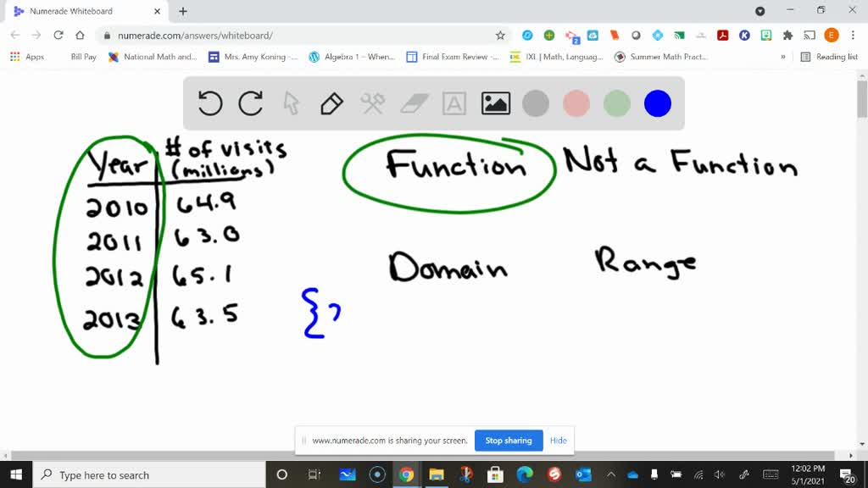This screenshot has width=868, height=488.
Task: Click the Redo arrow on the whiteboard toolbar
Action: pos(250,103)
